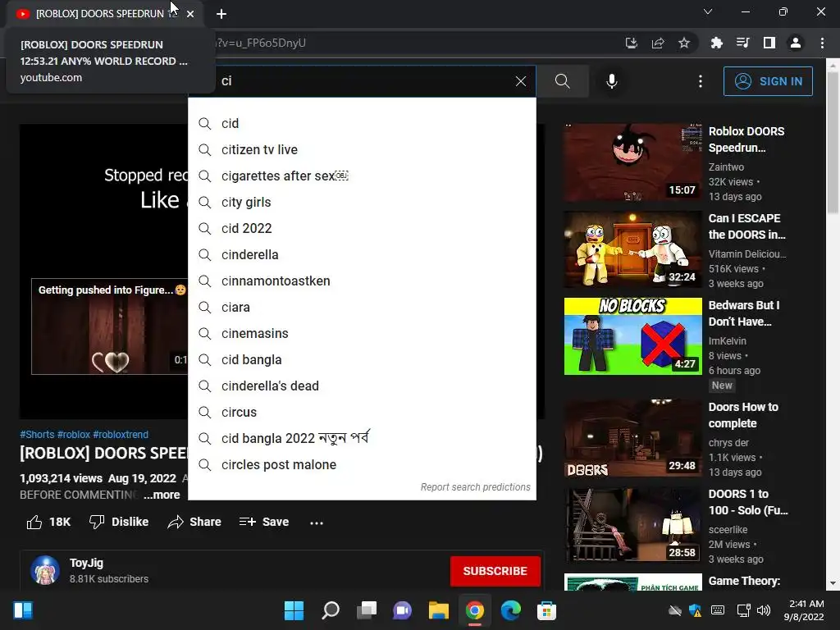This screenshot has height=630, width=840.
Task: Open Bedwars NO BLOCKS video thumbnail
Action: [632, 336]
